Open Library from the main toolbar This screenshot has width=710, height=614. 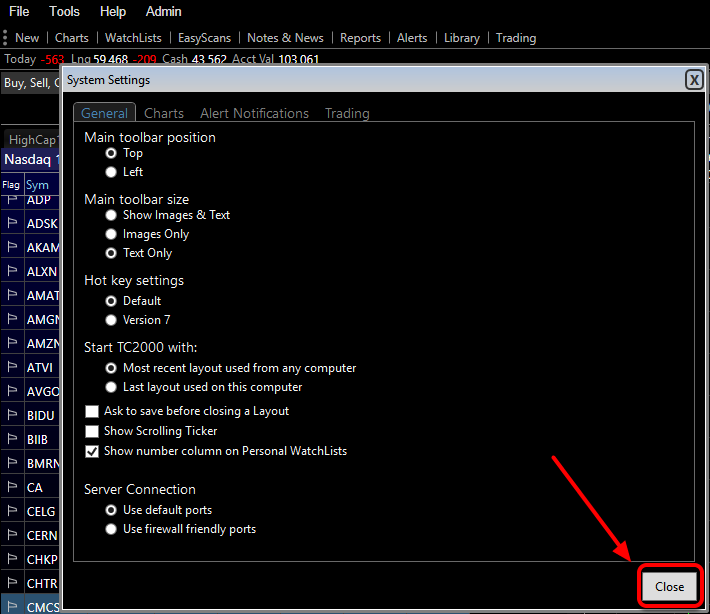tap(462, 38)
